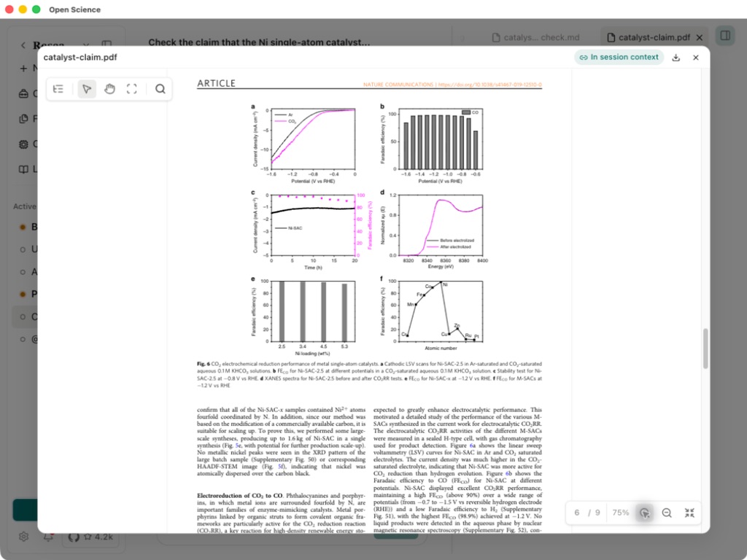
Task: Click the 'Fig. 6' caption label
Action: [x=204, y=364]
